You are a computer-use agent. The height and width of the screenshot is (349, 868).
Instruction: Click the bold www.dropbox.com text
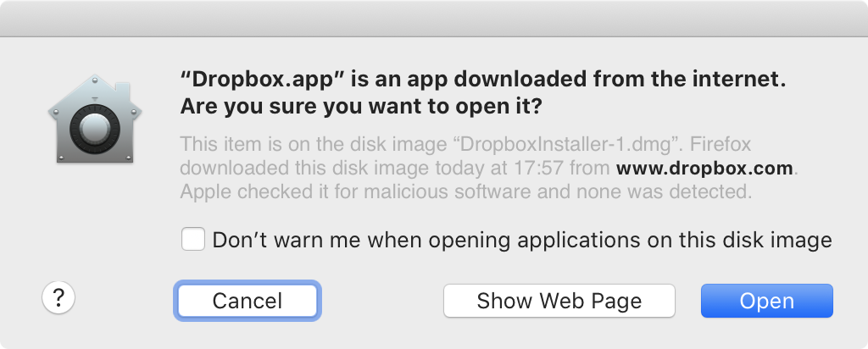pos(706,168)
